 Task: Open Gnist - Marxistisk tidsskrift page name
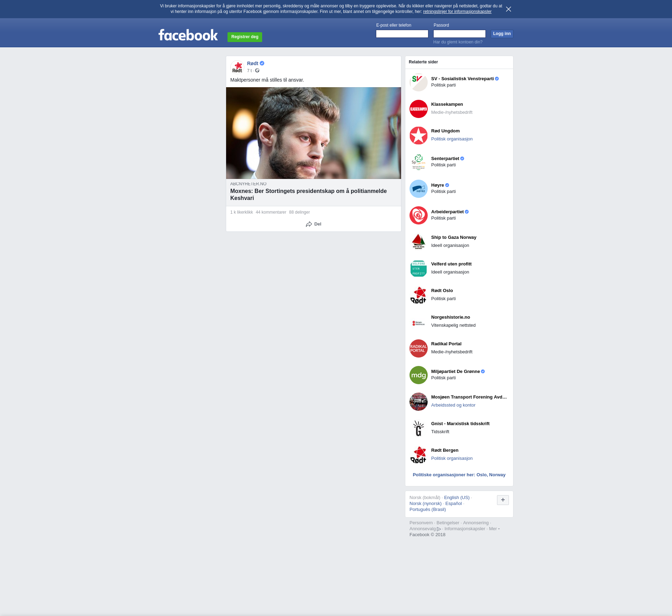tap(460, 424)
